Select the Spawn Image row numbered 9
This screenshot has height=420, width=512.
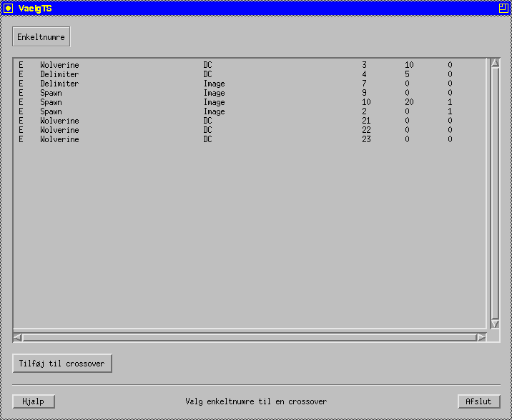(x=250, y=93)
